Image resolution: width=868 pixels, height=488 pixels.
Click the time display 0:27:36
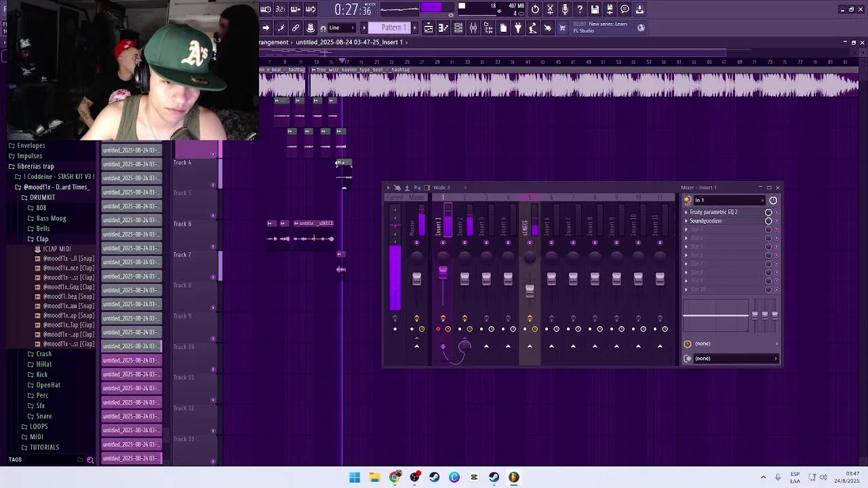click(x=353, y=9)
